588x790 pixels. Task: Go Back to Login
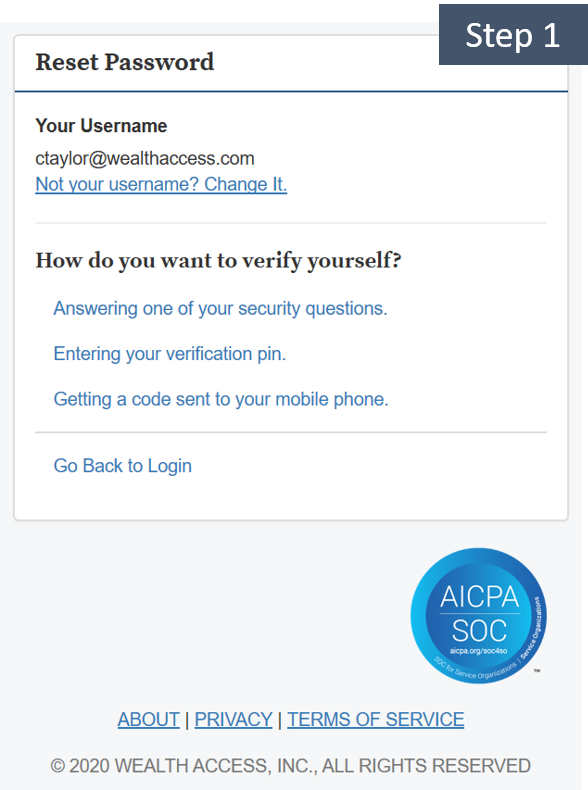coord(122,466)
